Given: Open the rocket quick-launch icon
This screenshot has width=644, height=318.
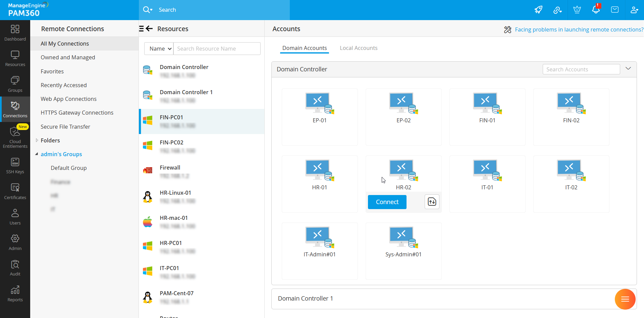Looking at the screenshot, I should tap(538, 10).
